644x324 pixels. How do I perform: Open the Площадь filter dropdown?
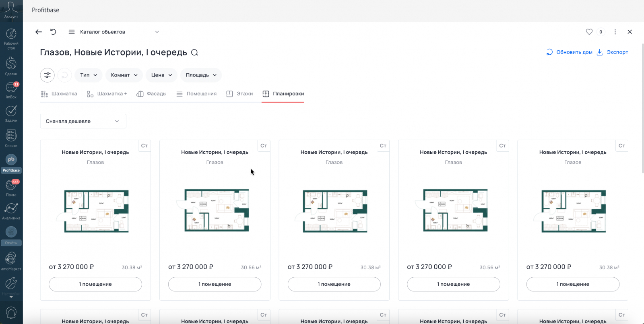pyautogui.click(x=201, y=75)
